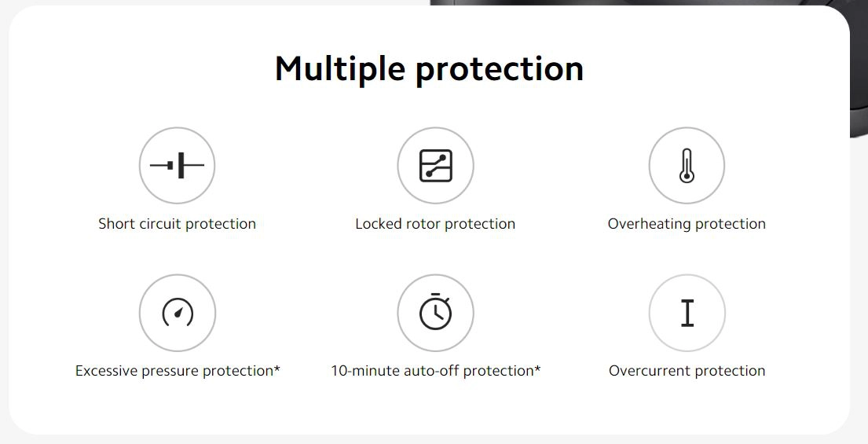Click the asterisk after auto-off protection
Viewport: 868px width, 444px height.
(537, 368)
